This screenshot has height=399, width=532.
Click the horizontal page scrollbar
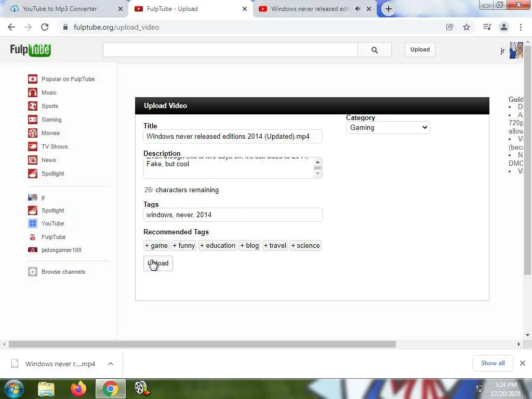(x=202, y=344)
